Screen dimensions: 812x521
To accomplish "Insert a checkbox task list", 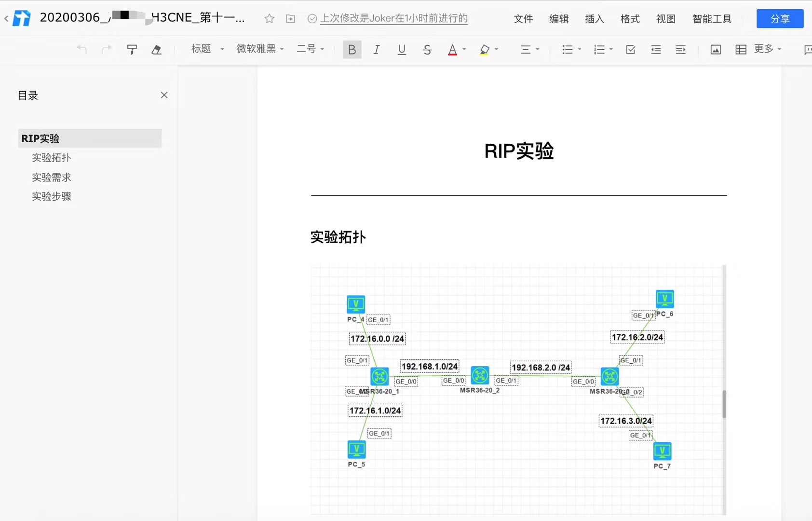I will coord(630,49).
